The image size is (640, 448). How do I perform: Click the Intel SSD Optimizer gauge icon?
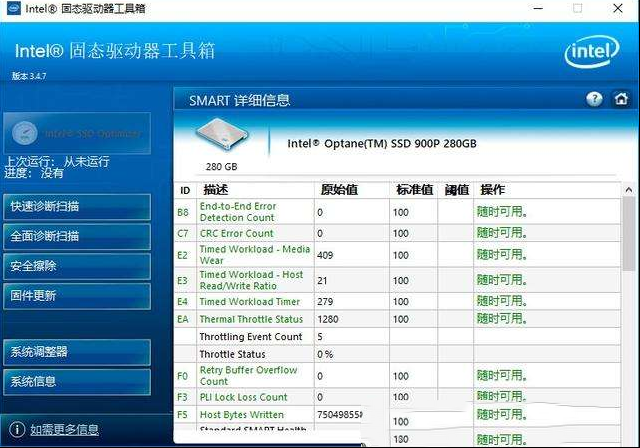(x=24, y=133)
